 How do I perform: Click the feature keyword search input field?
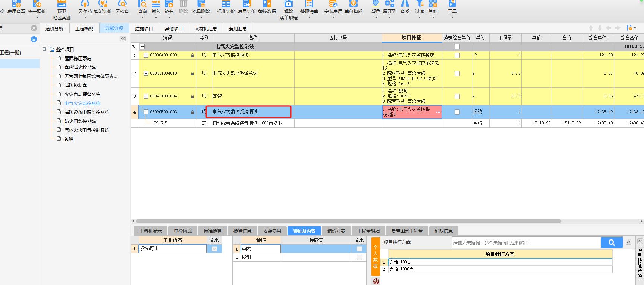[527, 242]
